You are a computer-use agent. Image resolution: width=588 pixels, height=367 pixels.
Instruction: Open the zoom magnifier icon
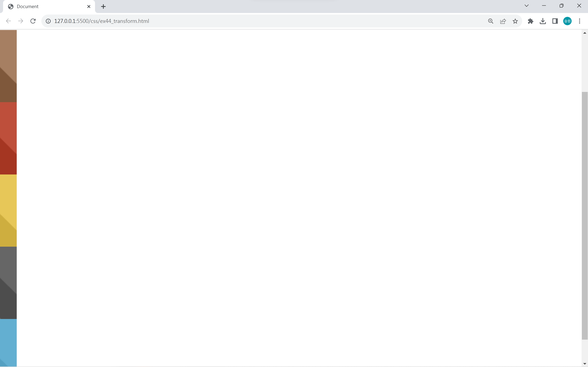tap(491, 21)
